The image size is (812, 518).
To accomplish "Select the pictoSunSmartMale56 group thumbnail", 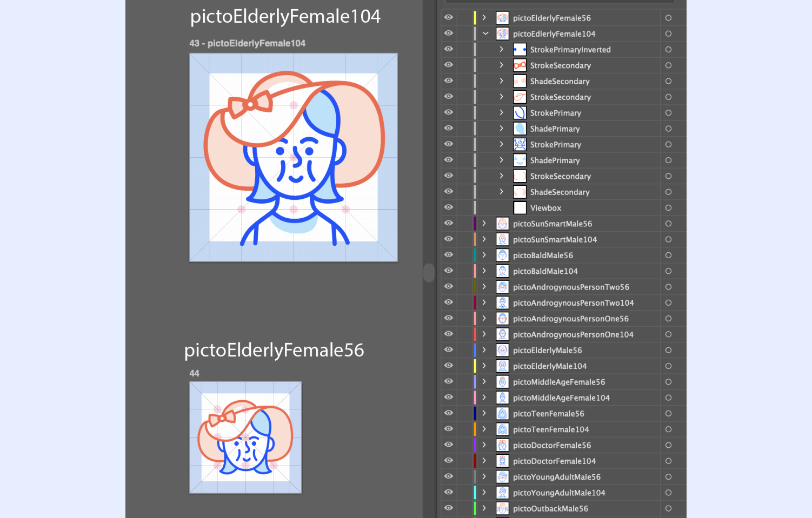I will pos(502,223).
